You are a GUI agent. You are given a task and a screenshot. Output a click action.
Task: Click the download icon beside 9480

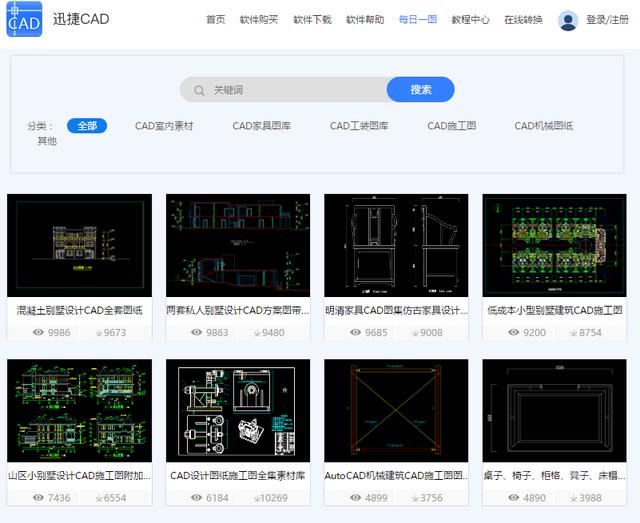pyautogui.click(x=257, y=333)
